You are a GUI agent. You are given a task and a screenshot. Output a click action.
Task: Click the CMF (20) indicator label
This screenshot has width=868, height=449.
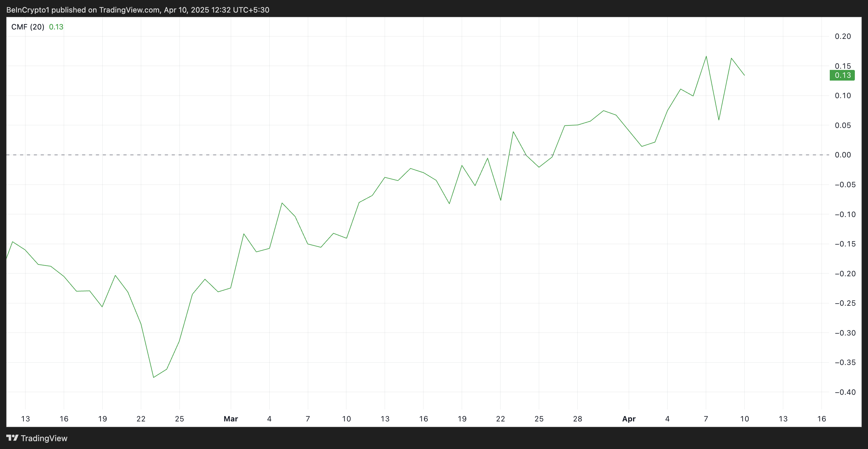[x=28, y=27]
